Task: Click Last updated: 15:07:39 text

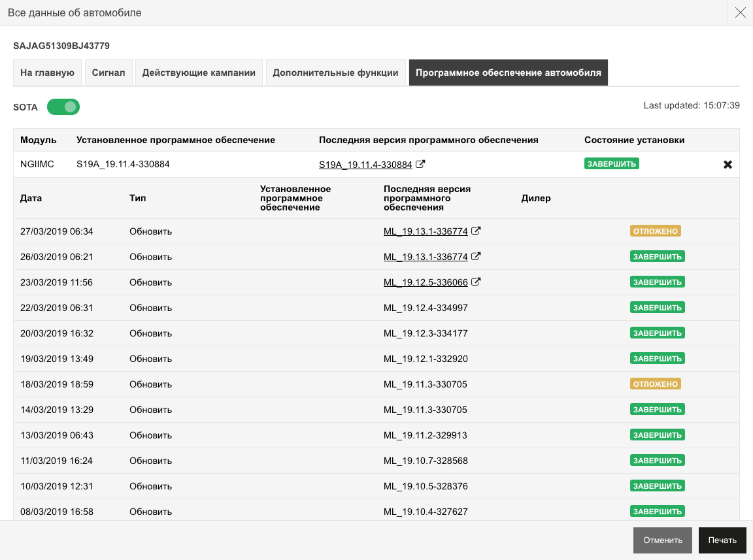Action: point(692,105)
